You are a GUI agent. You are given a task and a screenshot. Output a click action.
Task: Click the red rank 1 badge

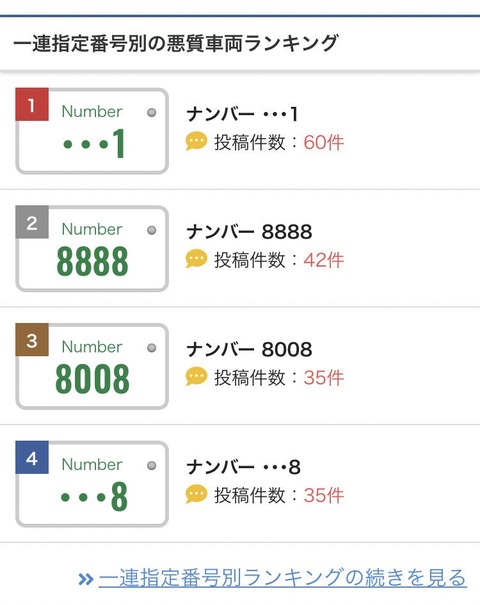point(32,105)
